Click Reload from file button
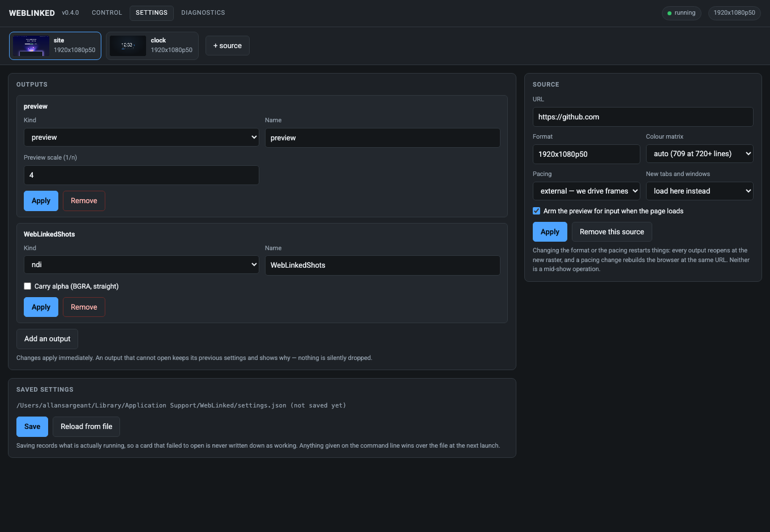This screenshot has height=532, width=770. click(x=87, y=427)
